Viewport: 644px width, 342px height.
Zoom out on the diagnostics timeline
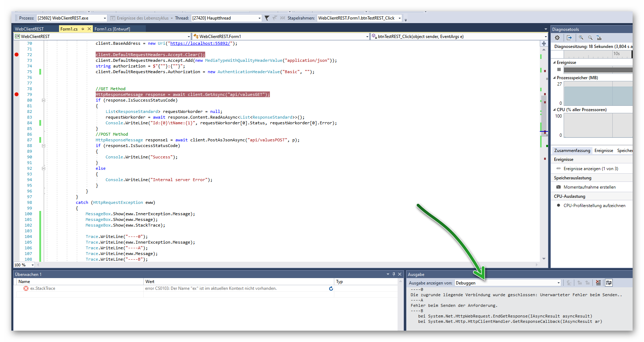[x=590, y=38]
